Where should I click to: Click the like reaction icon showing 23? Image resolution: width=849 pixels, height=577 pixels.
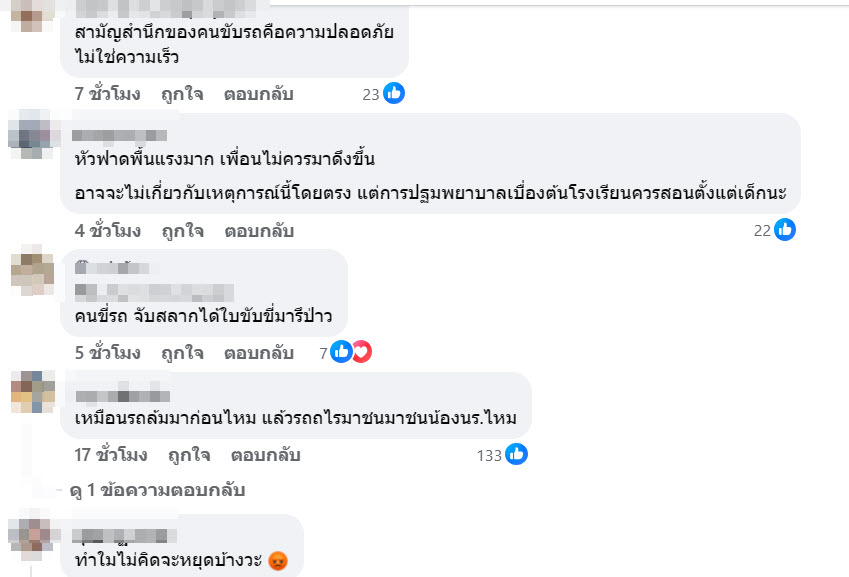point(394,94)
